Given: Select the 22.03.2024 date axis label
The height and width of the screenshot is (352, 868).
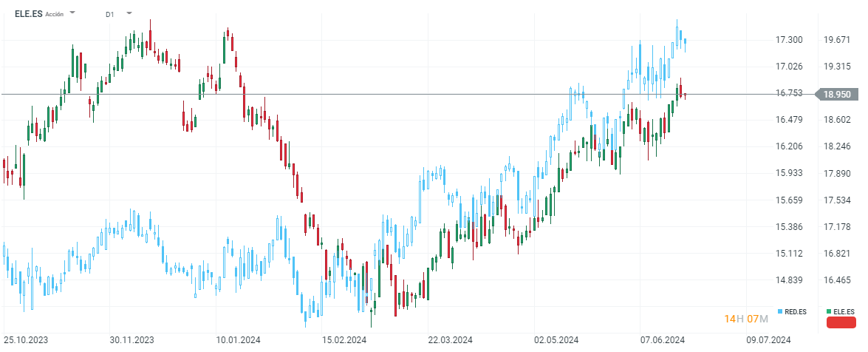Looking at the screenshot, I should [x=450, y=339].
